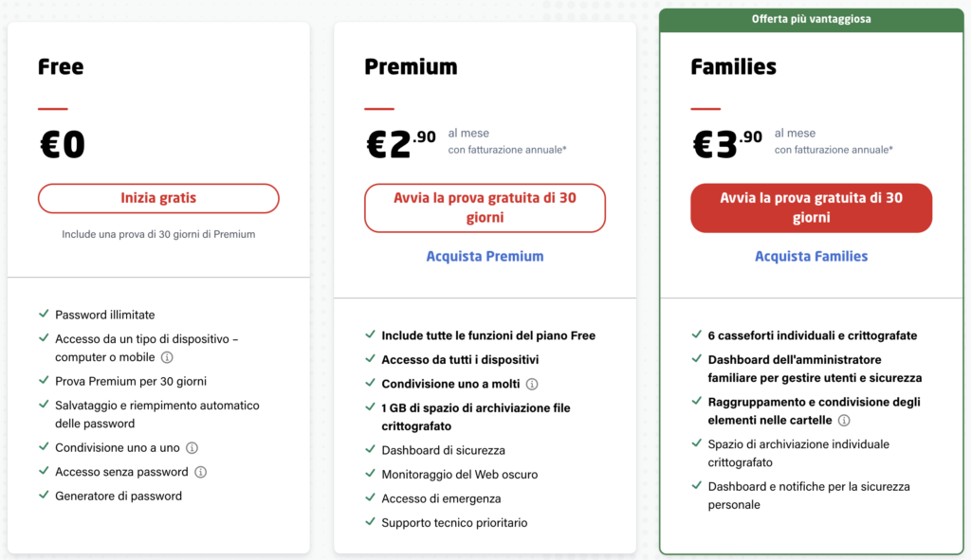Click the Families plan title
Screen dimensions: 971x560
point(733,67)
